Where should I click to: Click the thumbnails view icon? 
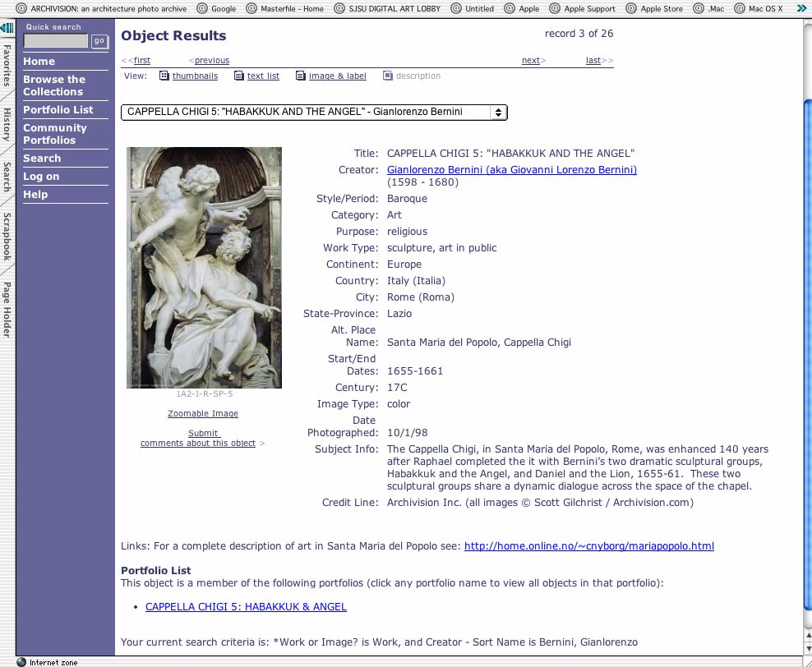click(x=164, y=76)
